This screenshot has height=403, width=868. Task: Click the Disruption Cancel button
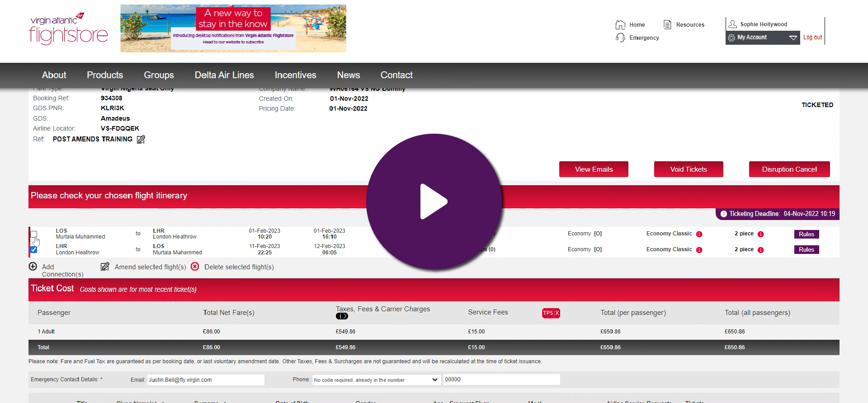(789, 169)
